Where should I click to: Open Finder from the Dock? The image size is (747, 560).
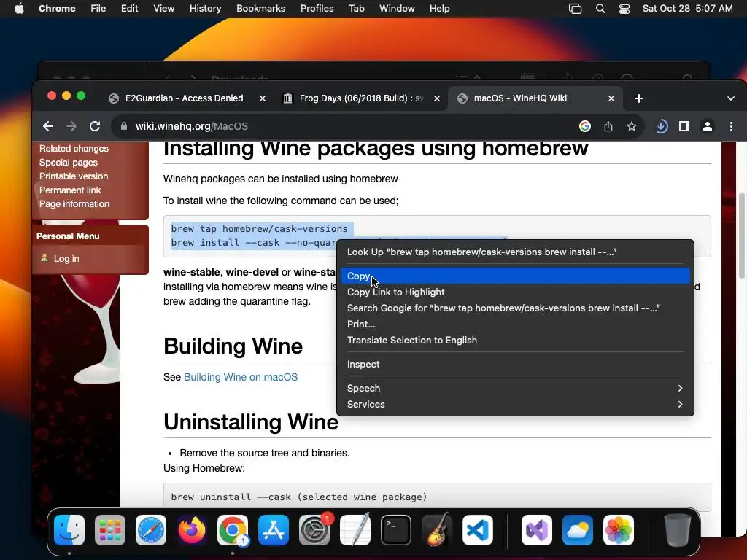point(69,530)
